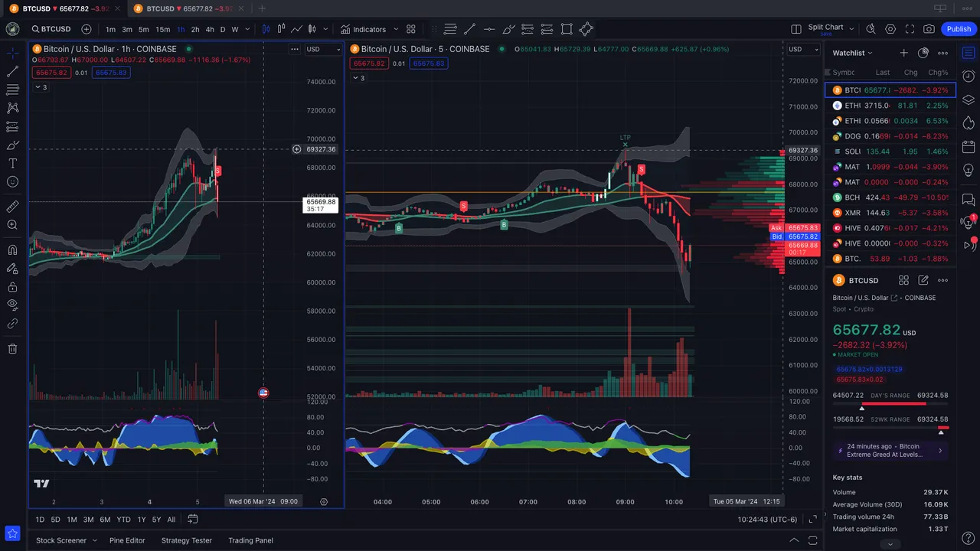Select the ruler measure tool
The height and width of the screenshot is (551, 980).
click(x=12, y=207)
